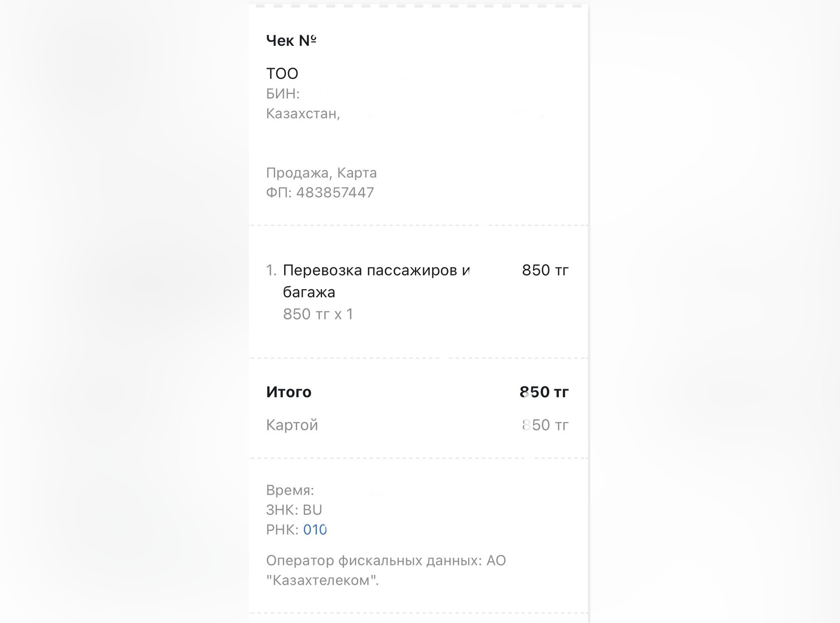Click the item price 850 тг
Image resolution: width=840 pixels, height=623 pixels.
coord(545,270)
